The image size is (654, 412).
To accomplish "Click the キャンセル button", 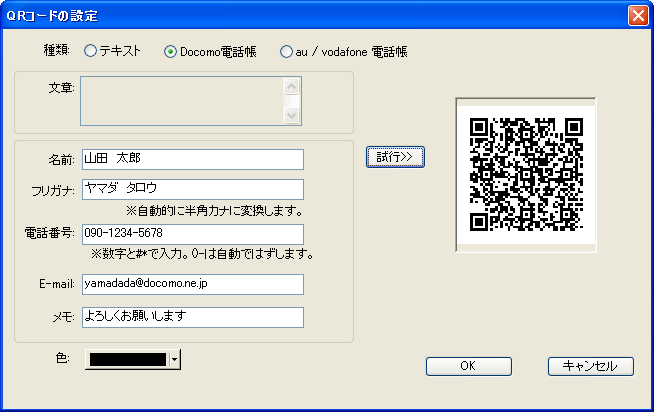I will pos(591,366).
